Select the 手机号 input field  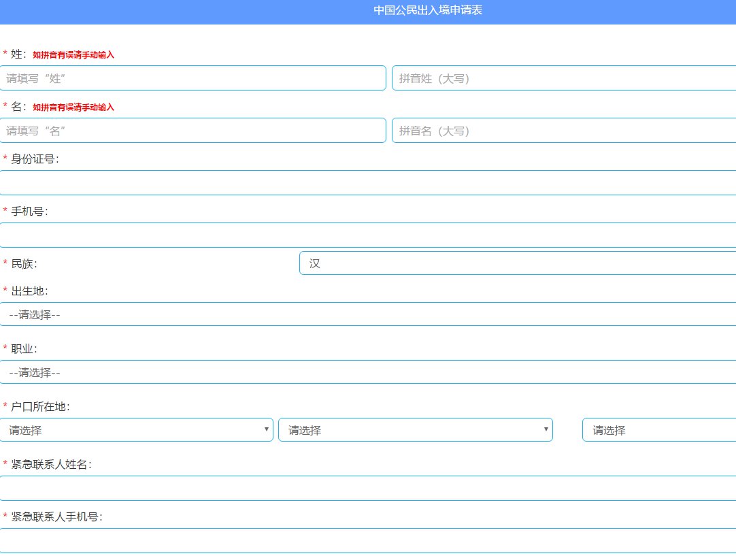click(x=367, y=235)
